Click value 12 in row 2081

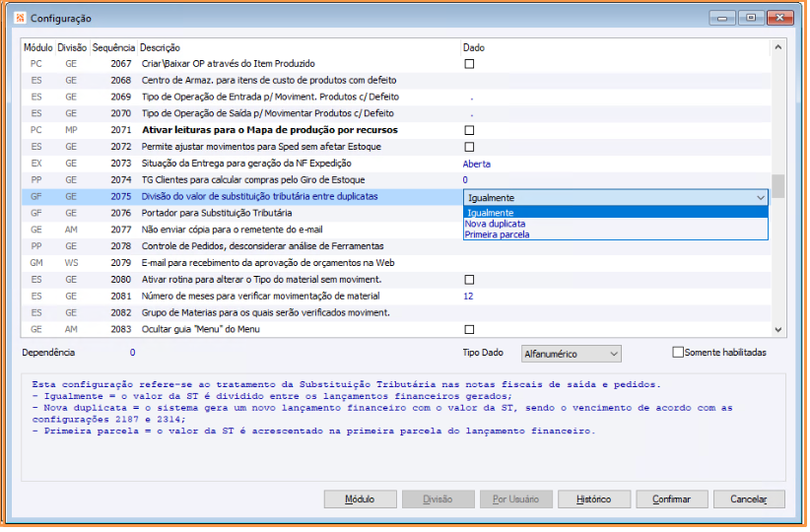tap(470, 297)
